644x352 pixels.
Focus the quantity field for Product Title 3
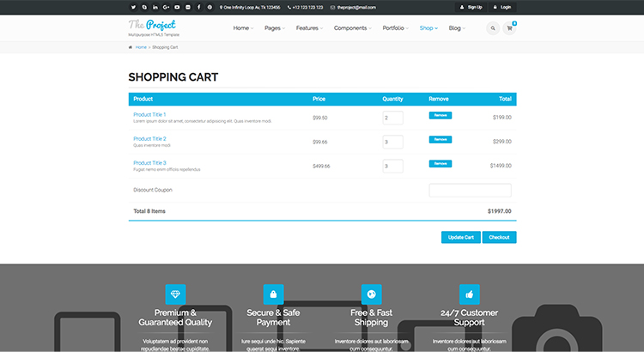point(392,166)
